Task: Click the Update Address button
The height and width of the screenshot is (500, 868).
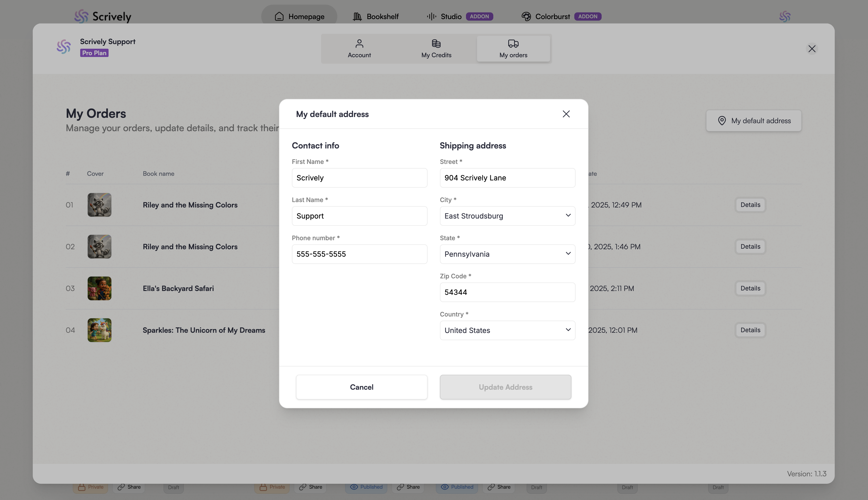Action: pos(505,387)
